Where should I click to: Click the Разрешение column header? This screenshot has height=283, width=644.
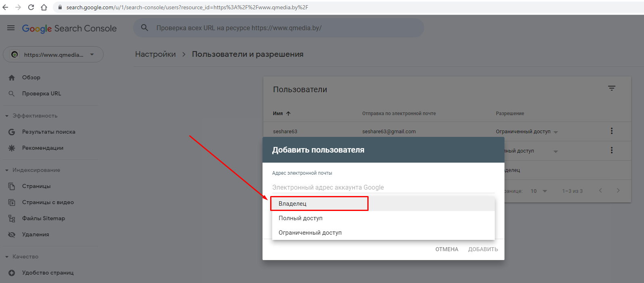[510, 114]
